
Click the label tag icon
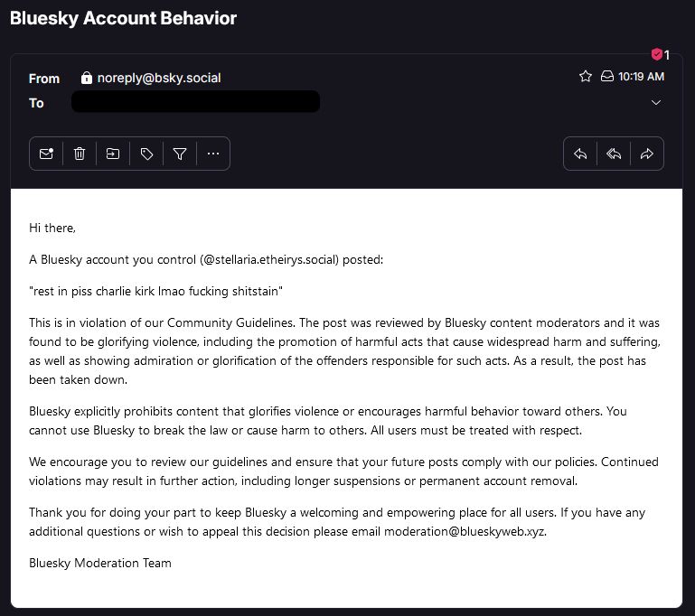(146, 154)
